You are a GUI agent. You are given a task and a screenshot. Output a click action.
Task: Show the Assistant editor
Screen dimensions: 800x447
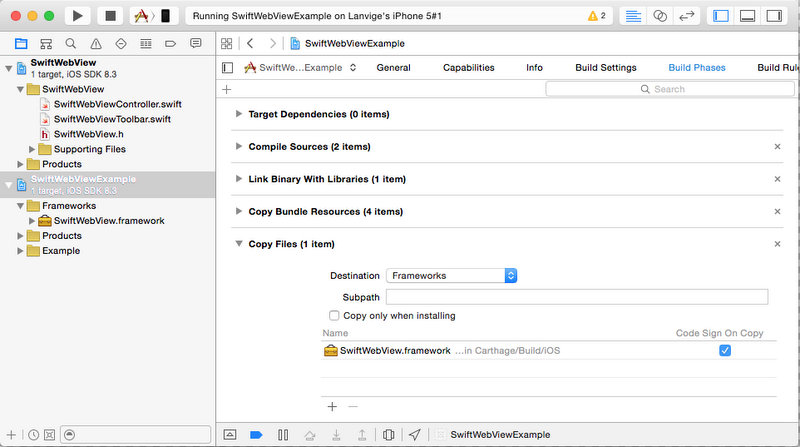pyautogui.click(x=660, y=16)
